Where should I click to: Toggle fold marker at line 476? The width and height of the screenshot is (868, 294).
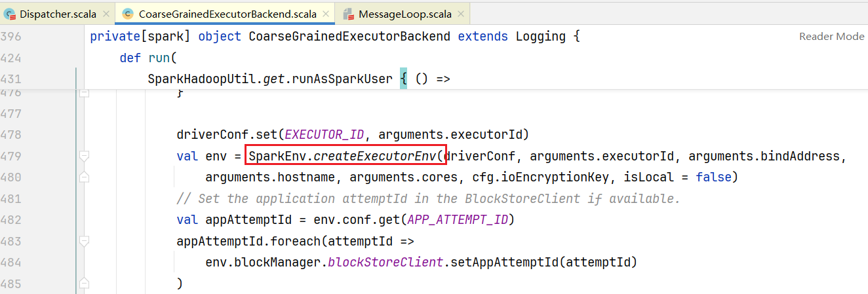pyautogui.click(x=83, y=94)
